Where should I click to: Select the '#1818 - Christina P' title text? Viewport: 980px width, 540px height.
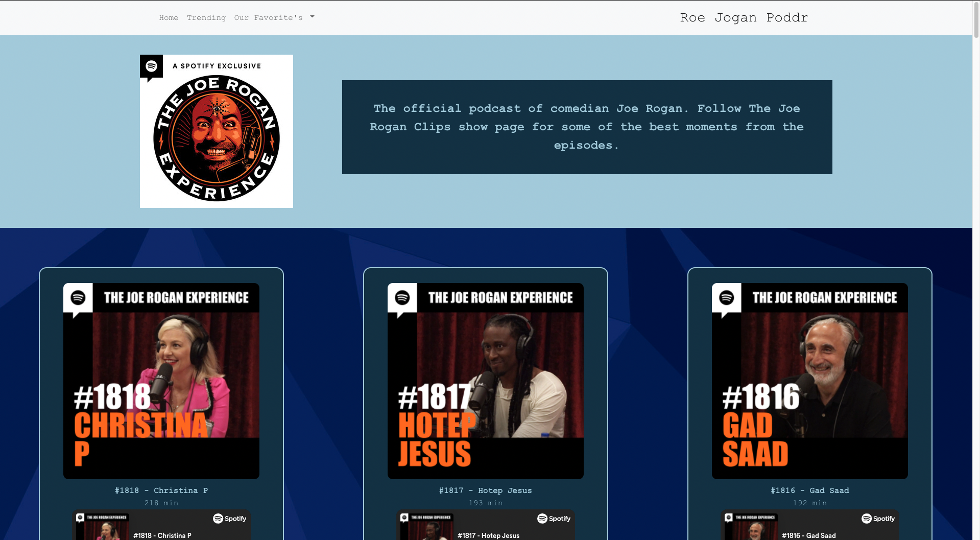(161, 490)
